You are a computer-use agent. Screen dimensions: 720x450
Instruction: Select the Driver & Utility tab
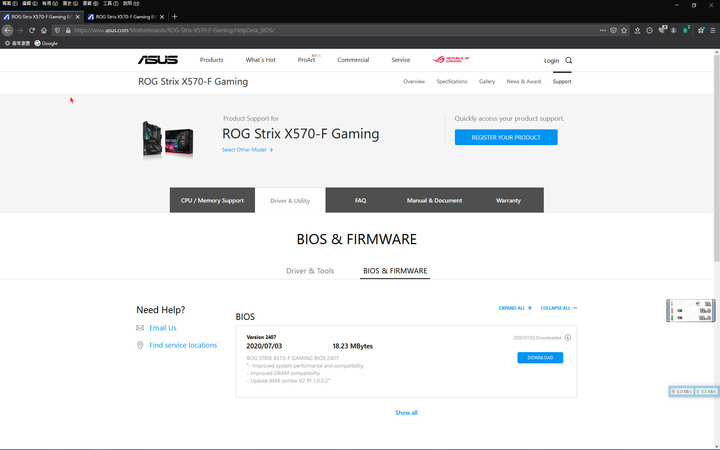click(x=290, y=200)
